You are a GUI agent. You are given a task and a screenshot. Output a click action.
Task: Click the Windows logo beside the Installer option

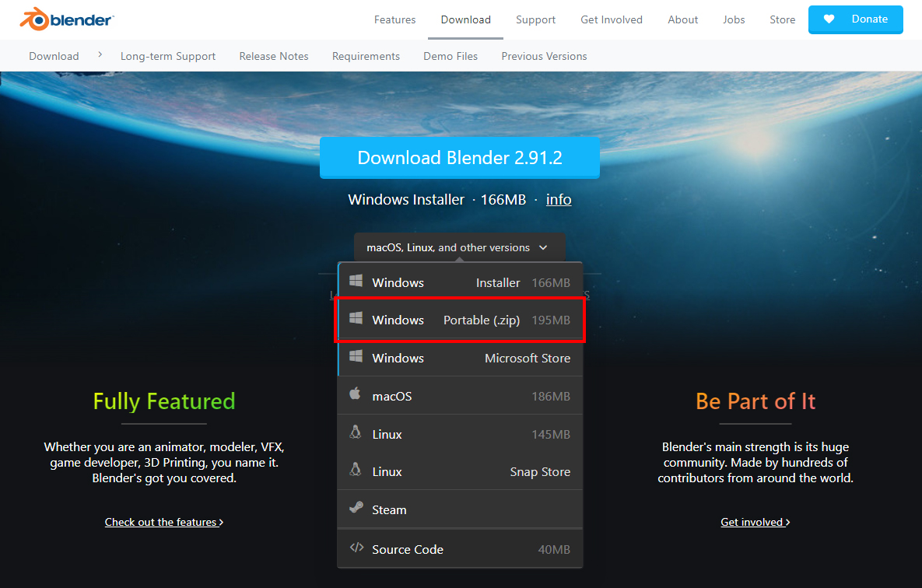(x=356, y=281)
